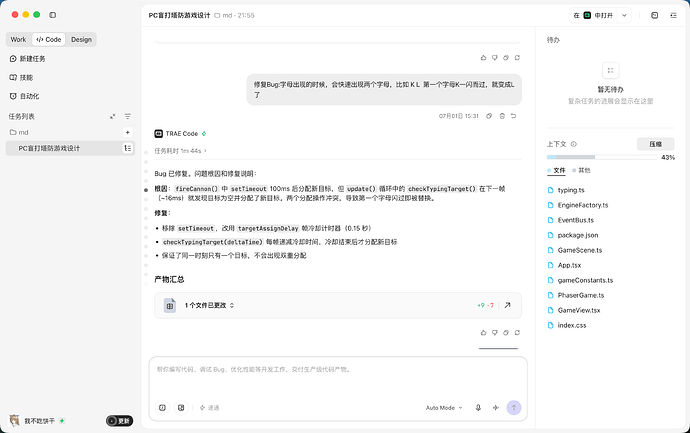The width and height of the screenshot is (690, 433).
Task: Click the 压缩 compress context button
Action: click(x=655, y=144)
